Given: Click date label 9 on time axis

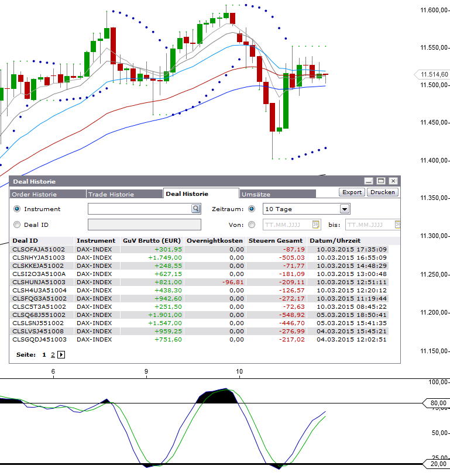Looking at the screenshot, I should (146, 371).
